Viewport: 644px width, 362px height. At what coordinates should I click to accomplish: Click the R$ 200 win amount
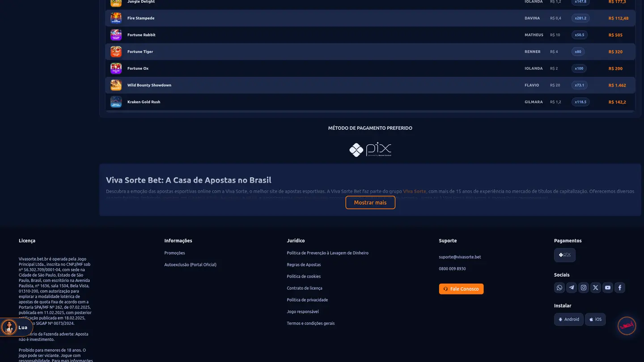[x=615, y=68]
